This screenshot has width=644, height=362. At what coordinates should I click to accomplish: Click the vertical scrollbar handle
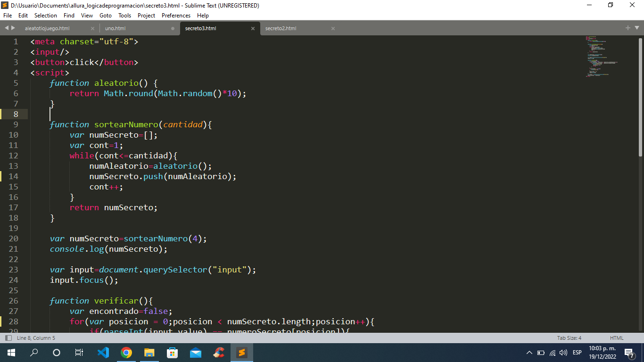pyautogui.click(x=640, y=98)
